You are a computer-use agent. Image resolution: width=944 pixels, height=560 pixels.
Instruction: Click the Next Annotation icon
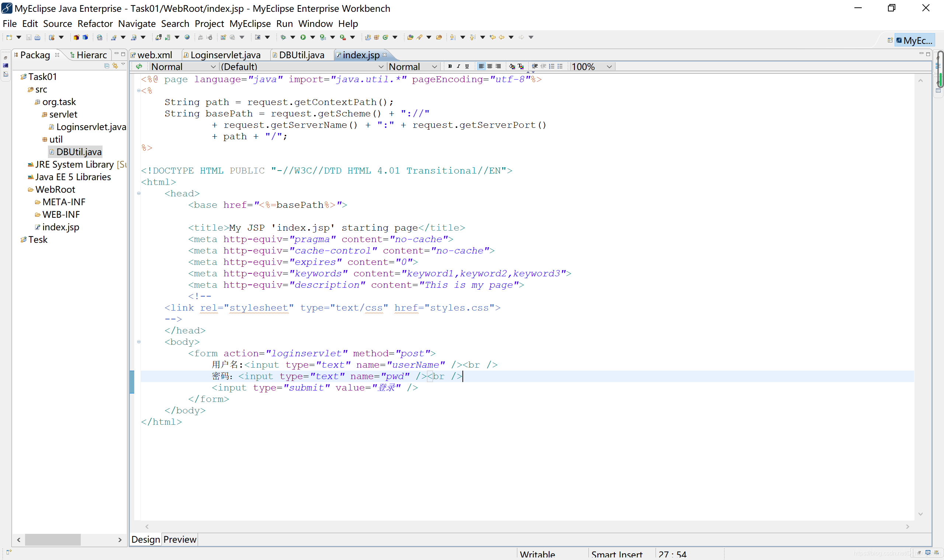click(x=452, y=37)
